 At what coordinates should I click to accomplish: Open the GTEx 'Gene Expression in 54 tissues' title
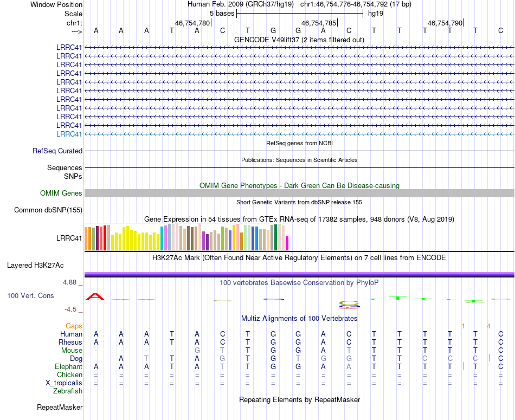tap(299, 219)
